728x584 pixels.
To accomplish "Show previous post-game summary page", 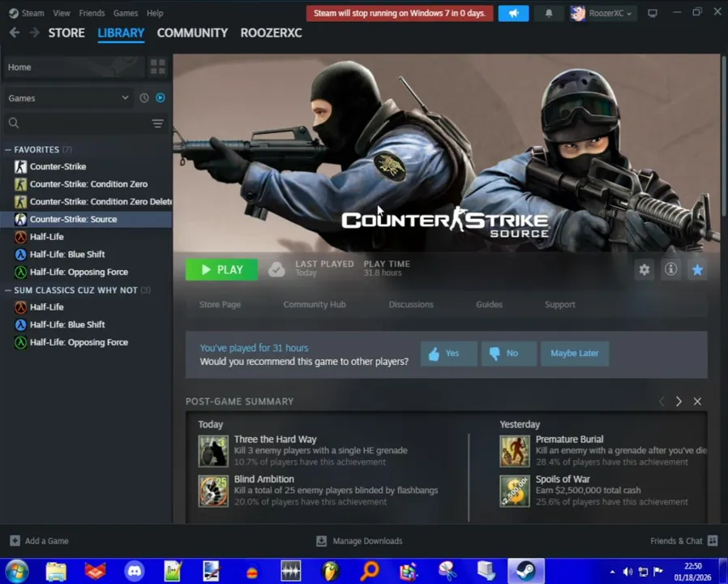I will tap(662, 401).
